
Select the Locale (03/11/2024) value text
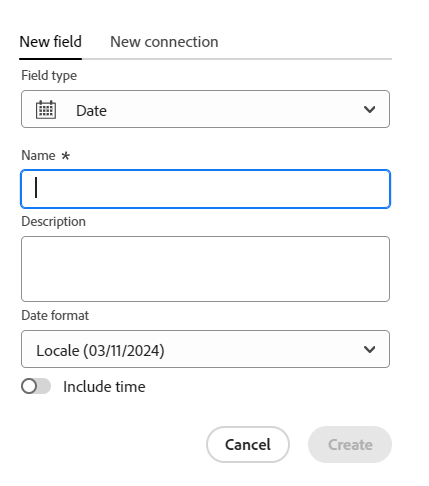100,351
